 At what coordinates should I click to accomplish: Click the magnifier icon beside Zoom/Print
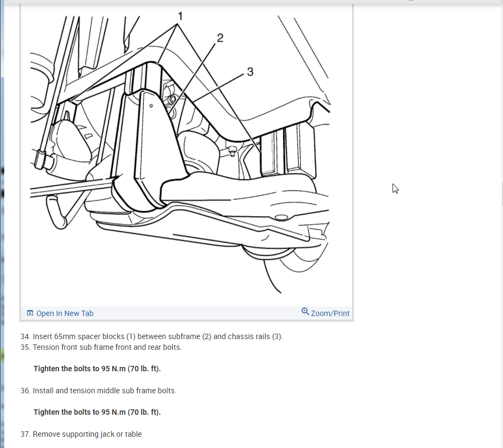pyautogui.click(x=305, y=312)
